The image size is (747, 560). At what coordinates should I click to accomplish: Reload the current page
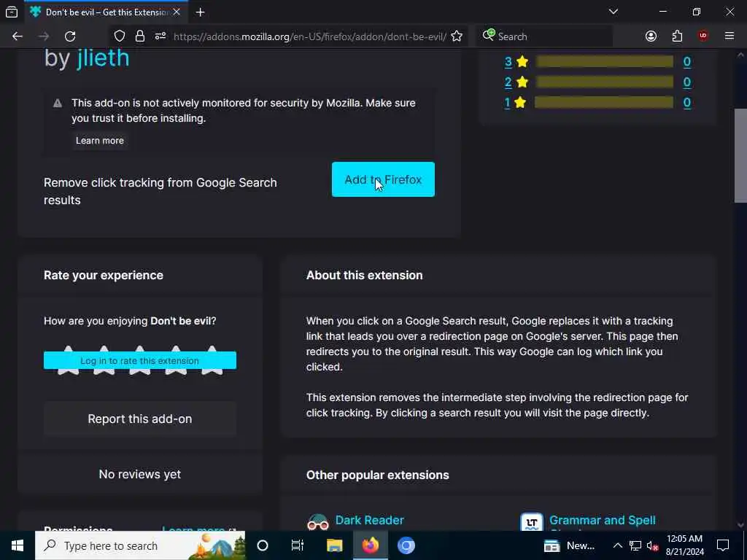point(70,36)
